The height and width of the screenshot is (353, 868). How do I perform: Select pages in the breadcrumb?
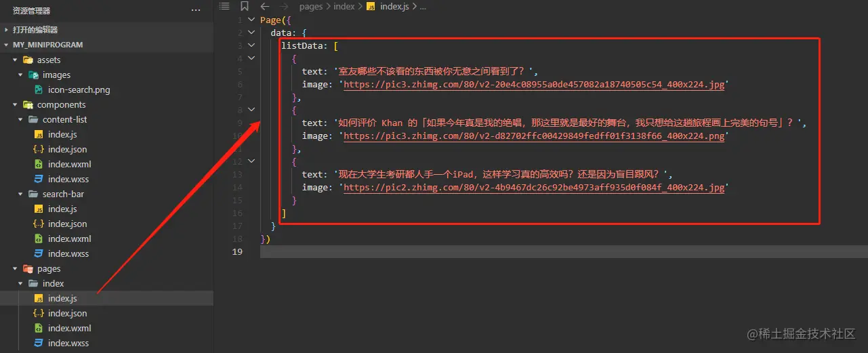point(311,6)
